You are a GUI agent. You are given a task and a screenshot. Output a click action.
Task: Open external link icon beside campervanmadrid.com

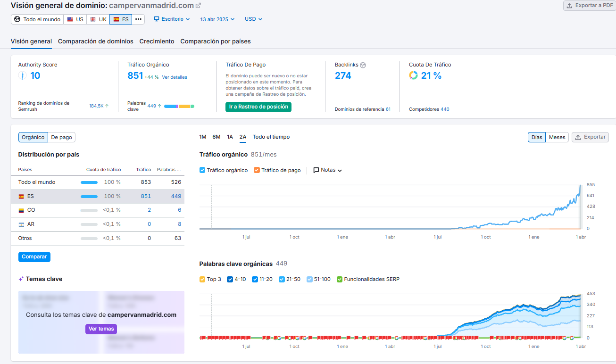(198, 6)
